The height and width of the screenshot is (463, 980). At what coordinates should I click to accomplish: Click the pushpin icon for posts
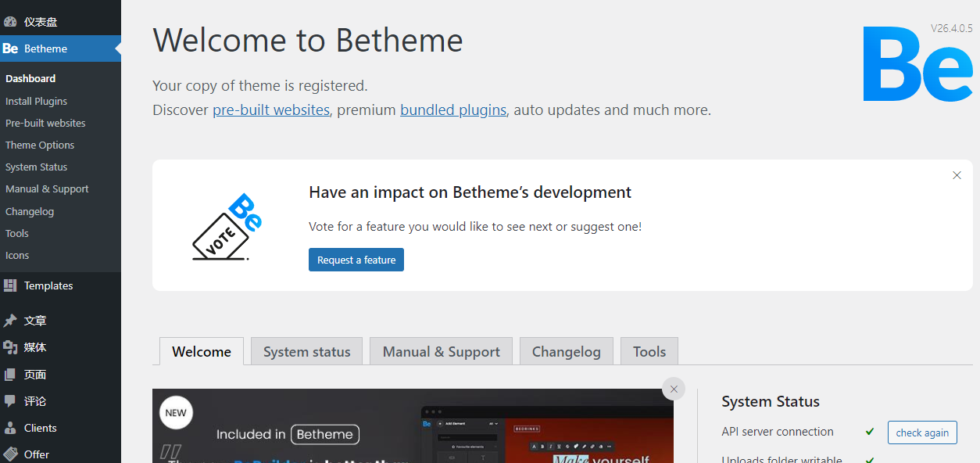pyautogui.click(x=10, y=321)
